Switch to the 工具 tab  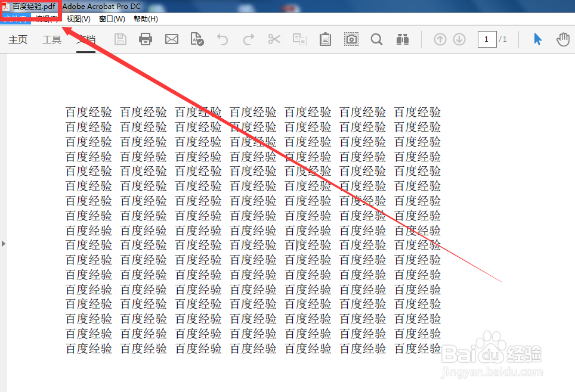52,39
